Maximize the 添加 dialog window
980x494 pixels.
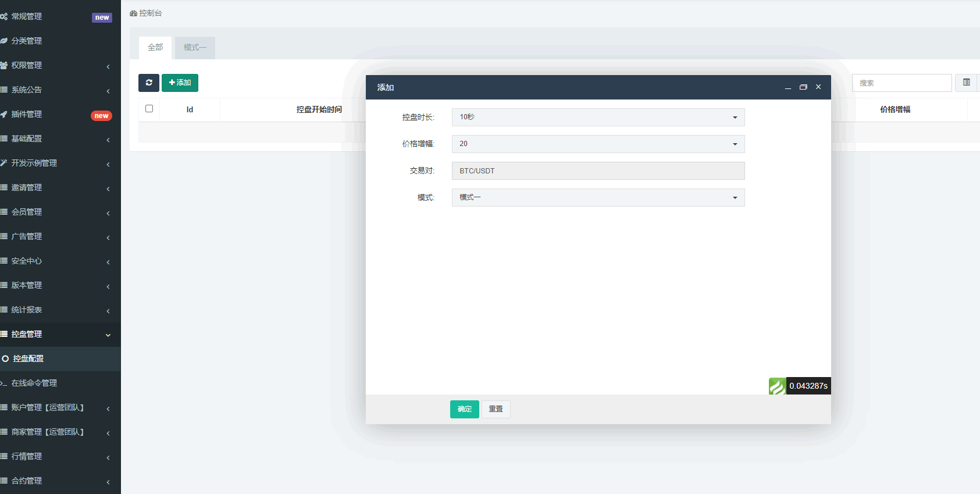click(803, 87)
